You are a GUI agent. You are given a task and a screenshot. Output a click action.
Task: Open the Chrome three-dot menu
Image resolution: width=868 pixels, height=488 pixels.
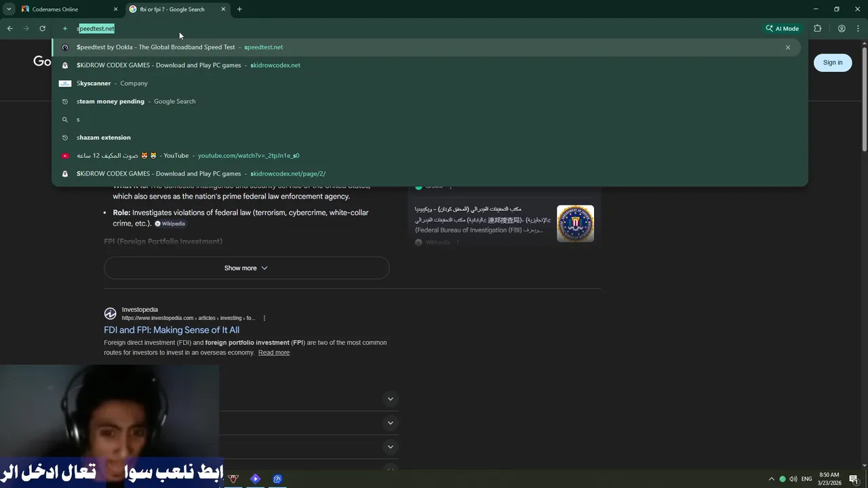click(858, 28)
